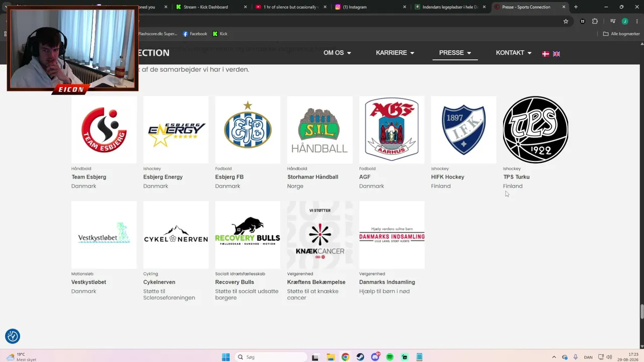Screen dimensions: 644x362
Task: Expand the OM OS menu
Action: [x=337, y=53]
